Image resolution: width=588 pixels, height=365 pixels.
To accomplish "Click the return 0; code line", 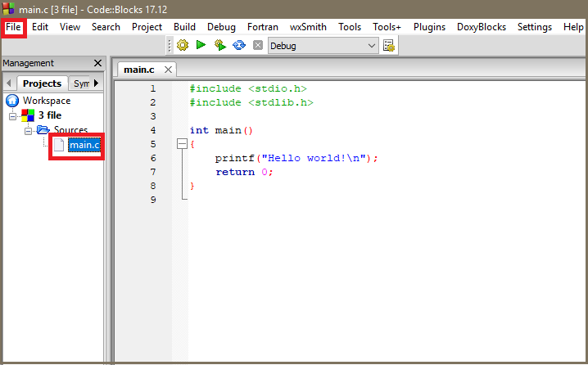I will [244, 172].
